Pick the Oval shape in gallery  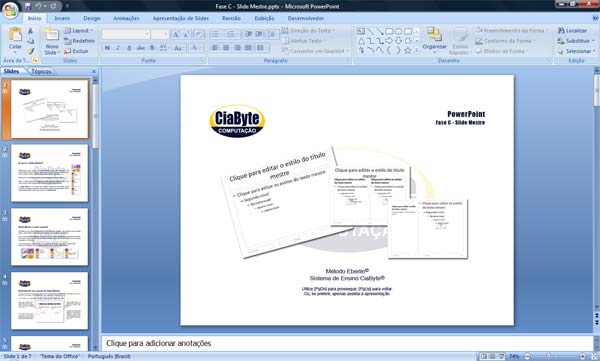398,31
